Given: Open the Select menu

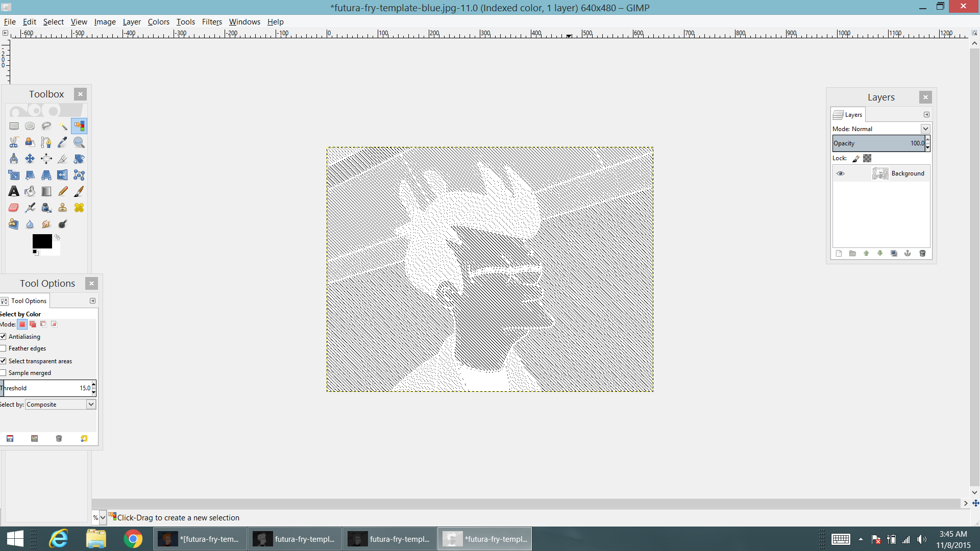Looking at the screenshot, I should 53,21.
